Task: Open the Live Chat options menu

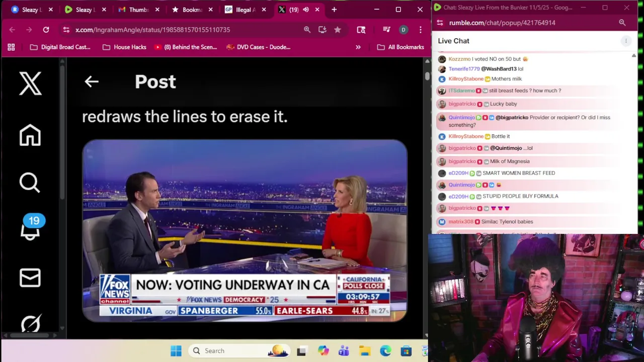Action: (x=626, y=41)
